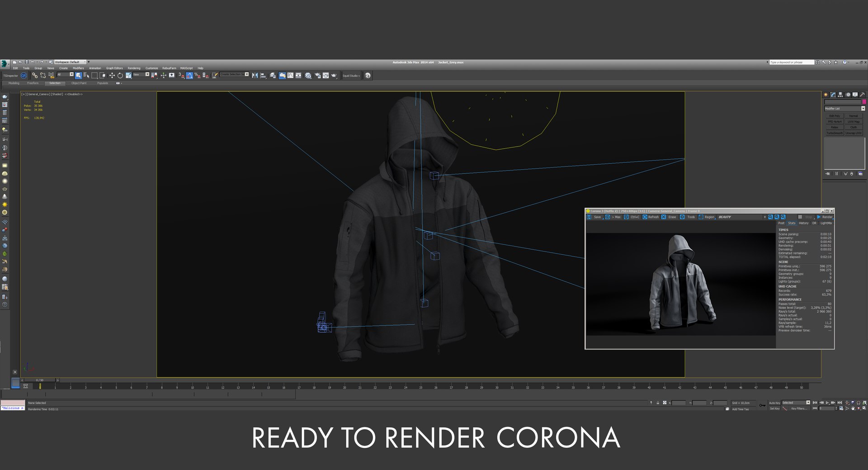Toggle the Auto Key button
Viewport: 868px width, 470px height.
774,403
